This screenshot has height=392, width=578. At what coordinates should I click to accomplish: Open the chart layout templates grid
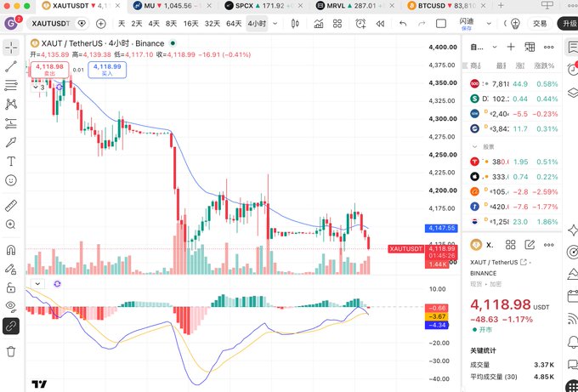(337, 24)
